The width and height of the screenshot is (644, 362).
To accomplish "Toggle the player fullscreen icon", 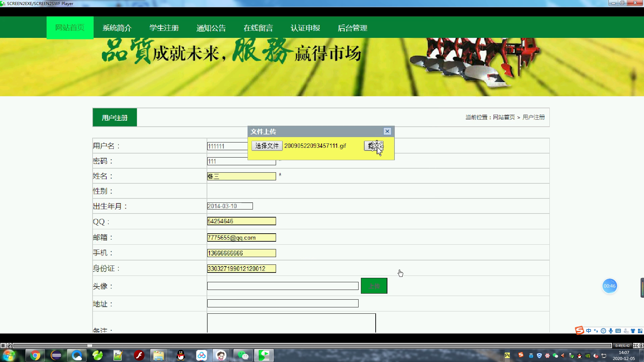I will pyautogui.click(x=635, y=346).
